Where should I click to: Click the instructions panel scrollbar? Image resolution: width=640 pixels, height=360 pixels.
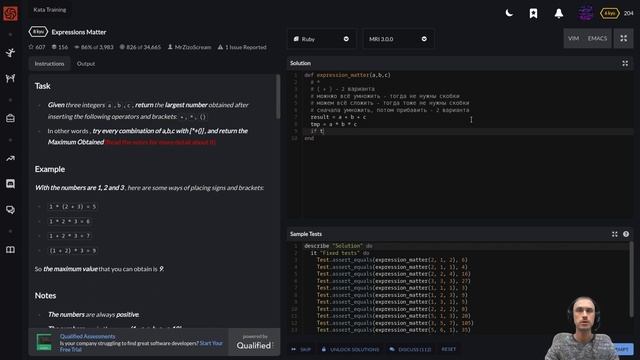(278, 97)
